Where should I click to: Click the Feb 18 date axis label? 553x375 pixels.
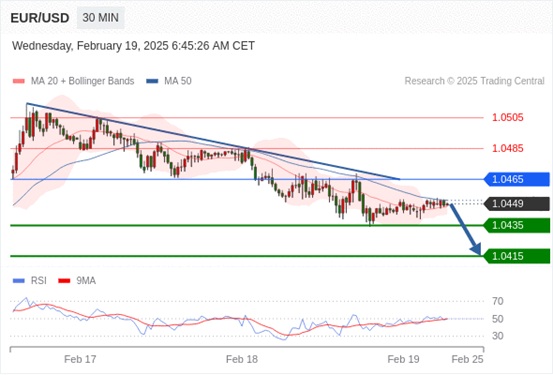click(x=242, y=359)
